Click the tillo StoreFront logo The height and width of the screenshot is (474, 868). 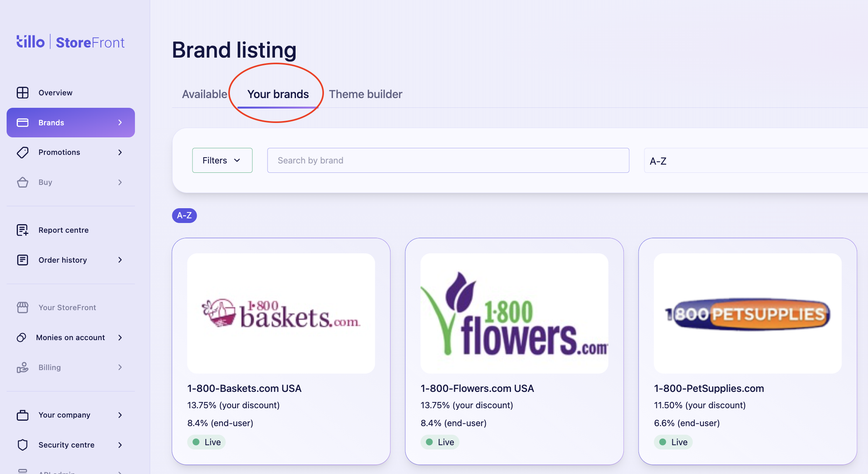pos(70,42)
